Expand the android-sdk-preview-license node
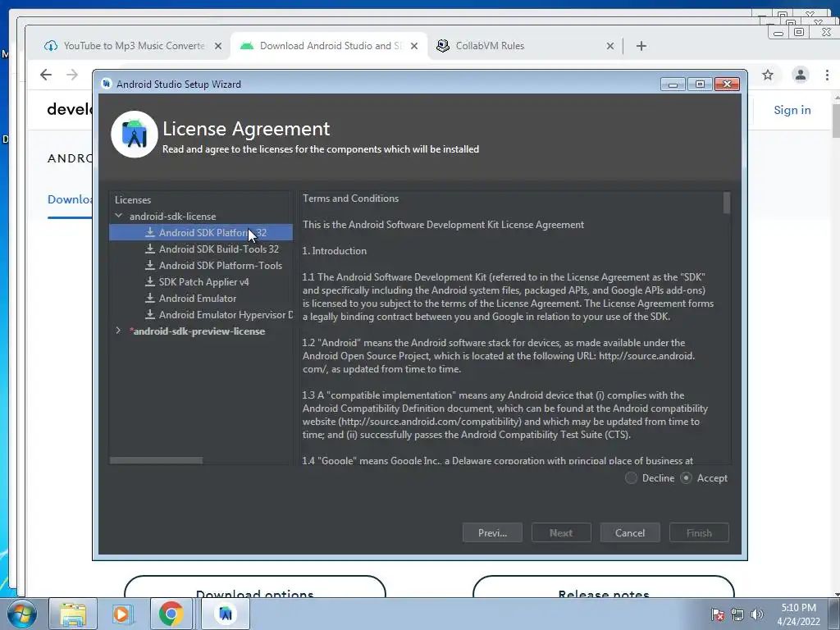The height and width of the screenshot is (630, 840). pyautogui.click(x=118, y=331)
